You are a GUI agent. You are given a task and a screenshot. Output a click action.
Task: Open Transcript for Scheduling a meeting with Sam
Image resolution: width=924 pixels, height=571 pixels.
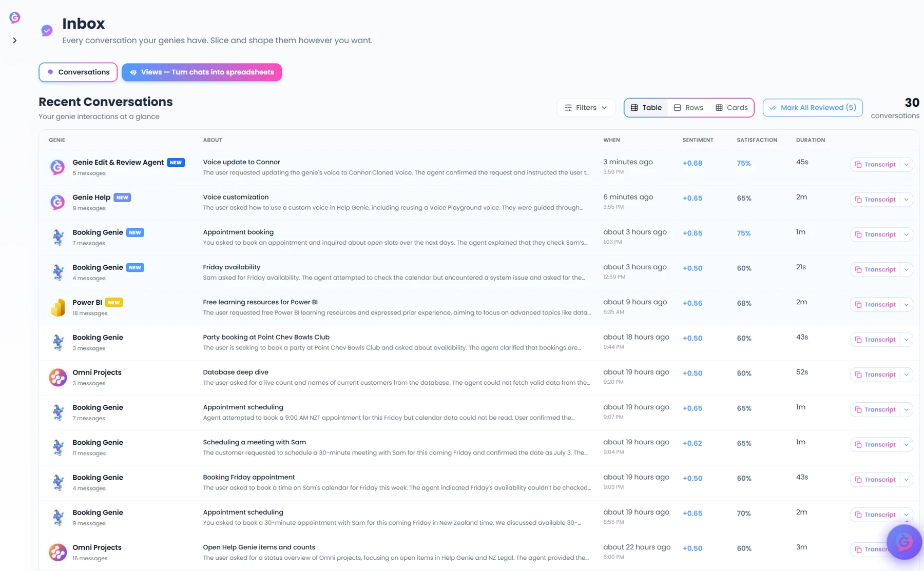click(x=875, y=445)
